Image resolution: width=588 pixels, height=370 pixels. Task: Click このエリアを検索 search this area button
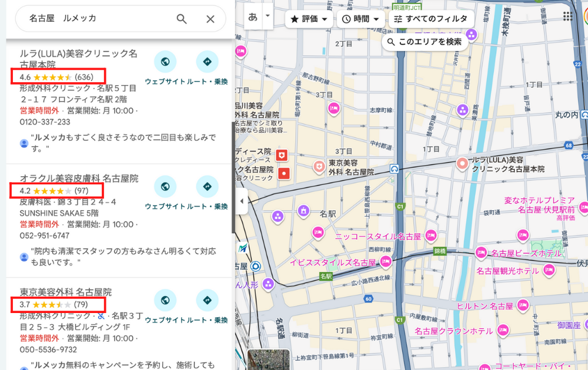pos(425,42)
